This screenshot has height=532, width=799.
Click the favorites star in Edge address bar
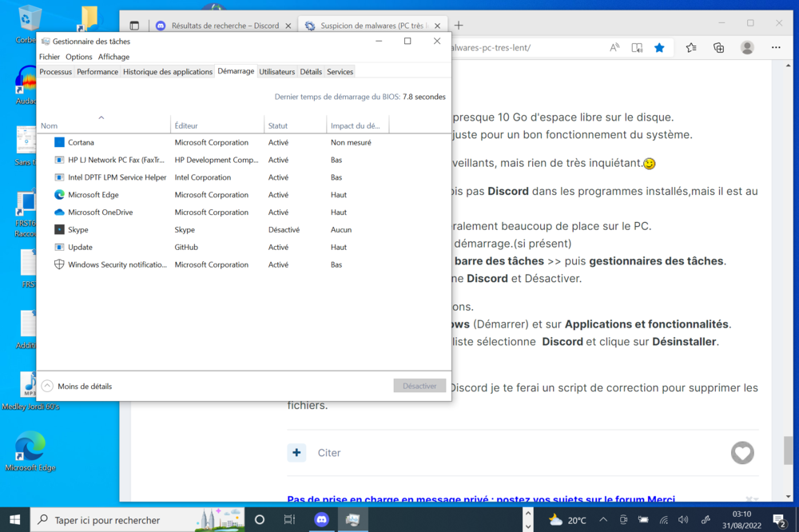659,48
